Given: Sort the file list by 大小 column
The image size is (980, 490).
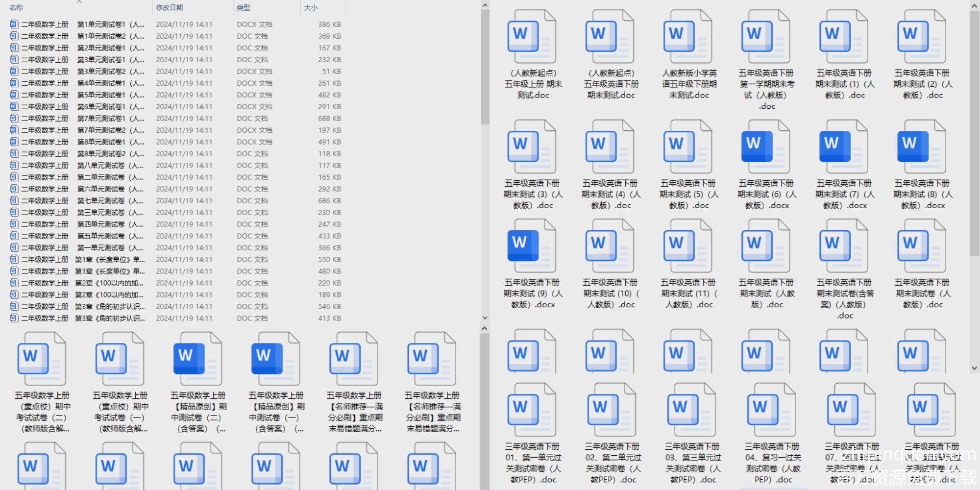Looking at the screenshot, I should coord(311,7).
